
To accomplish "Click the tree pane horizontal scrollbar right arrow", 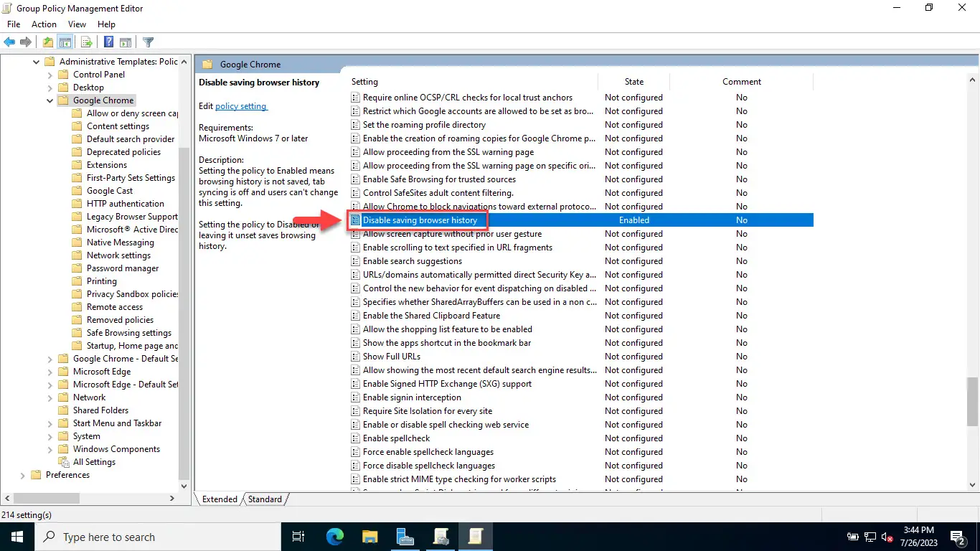I will (x=171, y=498).
